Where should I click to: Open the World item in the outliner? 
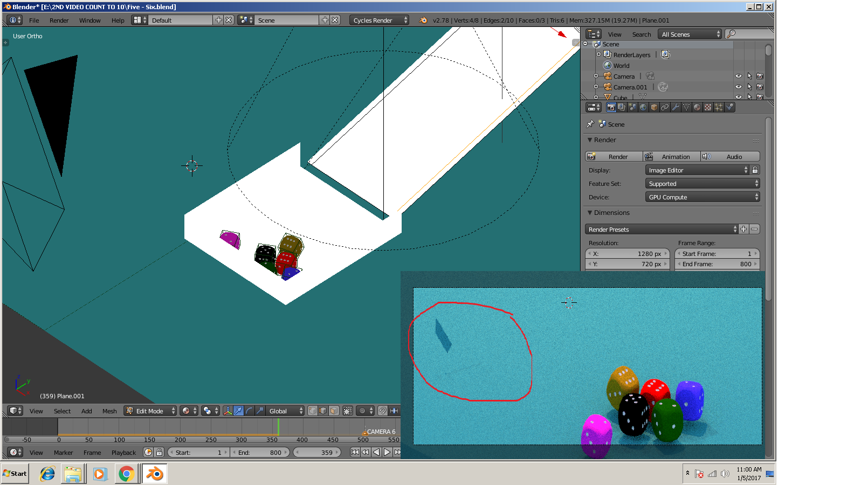pyautogui.click(x=621, y=66)
